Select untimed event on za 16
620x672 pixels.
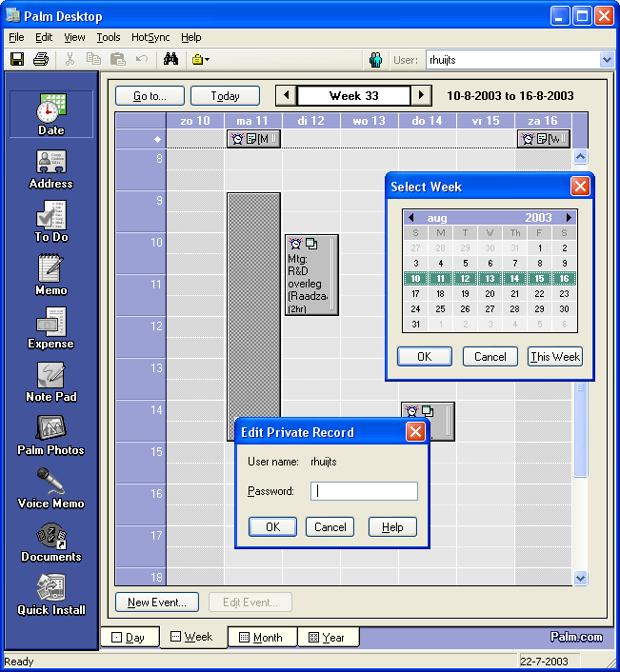(543, 139)
